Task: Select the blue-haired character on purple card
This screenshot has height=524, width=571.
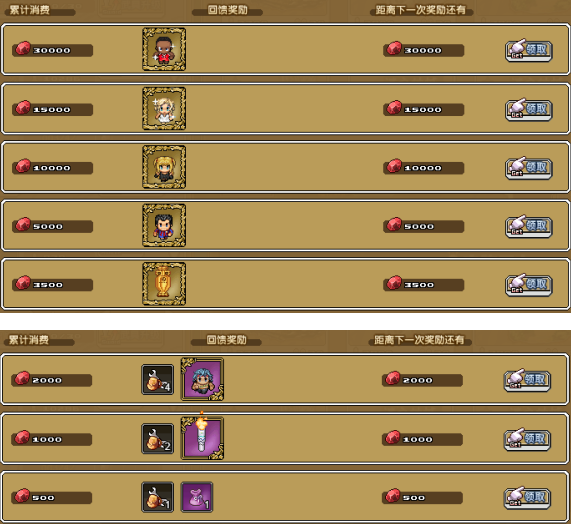Action: 202,379
